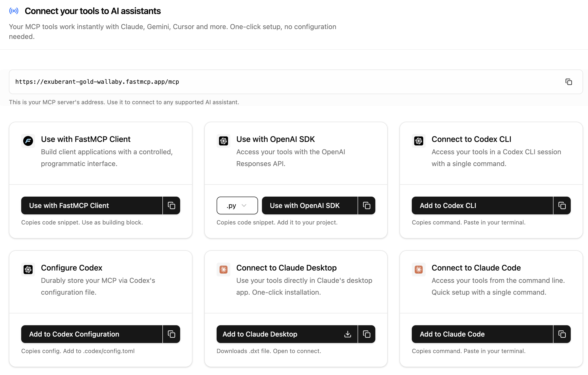Viewport: 588px width, 375px height.
Task: Copy the Claude Desktop config via copy icon
Action: click(366, 334)
